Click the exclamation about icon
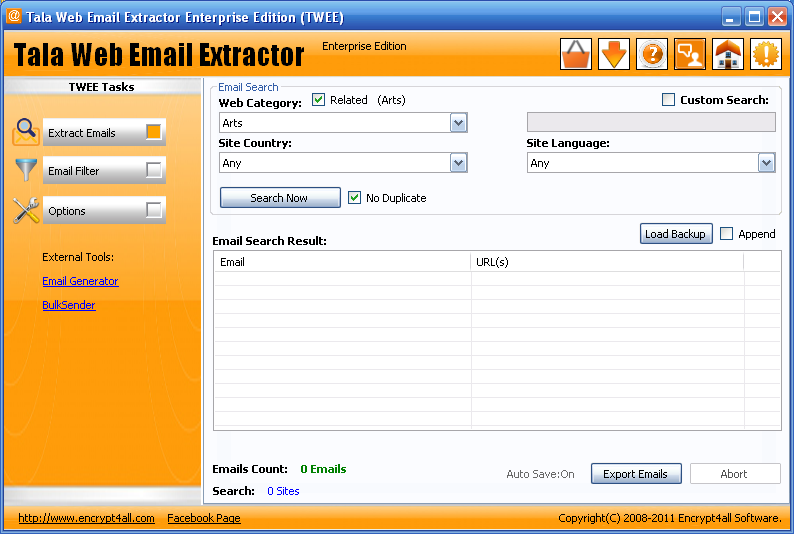Image resolution: width=794 pixels, height=534 pixels. point(766,54)
